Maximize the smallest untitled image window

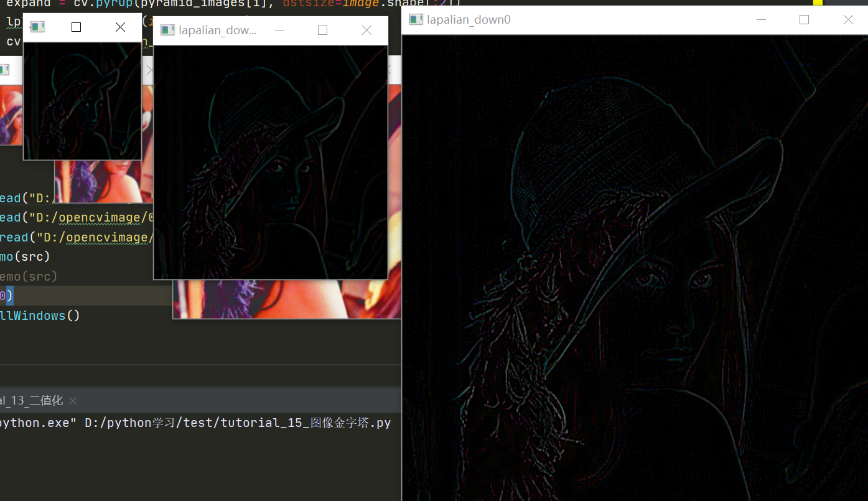click(76, 27)
